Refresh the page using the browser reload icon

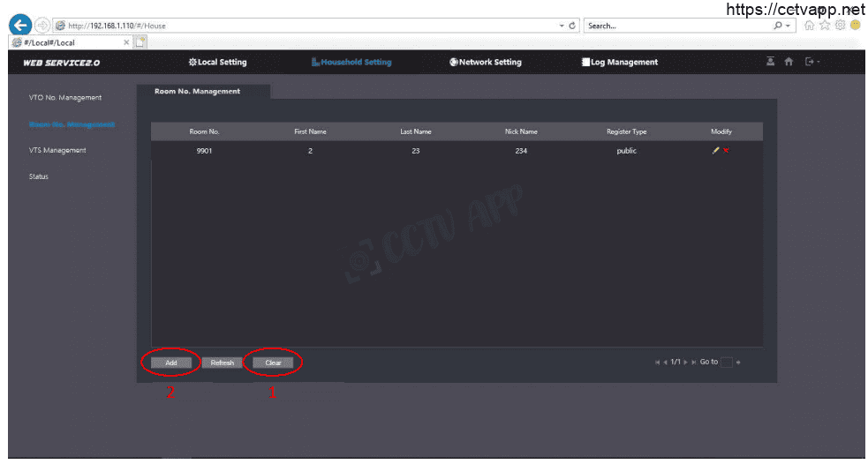[573, 26]
